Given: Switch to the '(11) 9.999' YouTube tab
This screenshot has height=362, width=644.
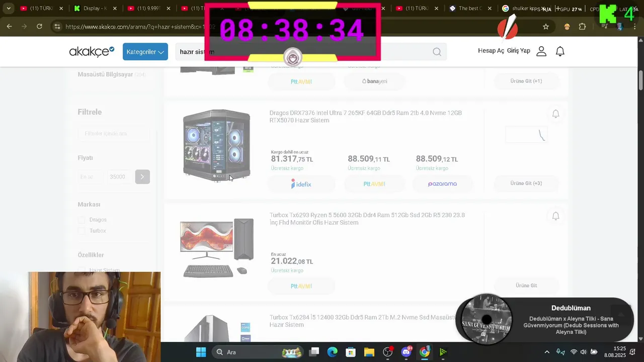Looking at the screenshot, I should 148,9.
